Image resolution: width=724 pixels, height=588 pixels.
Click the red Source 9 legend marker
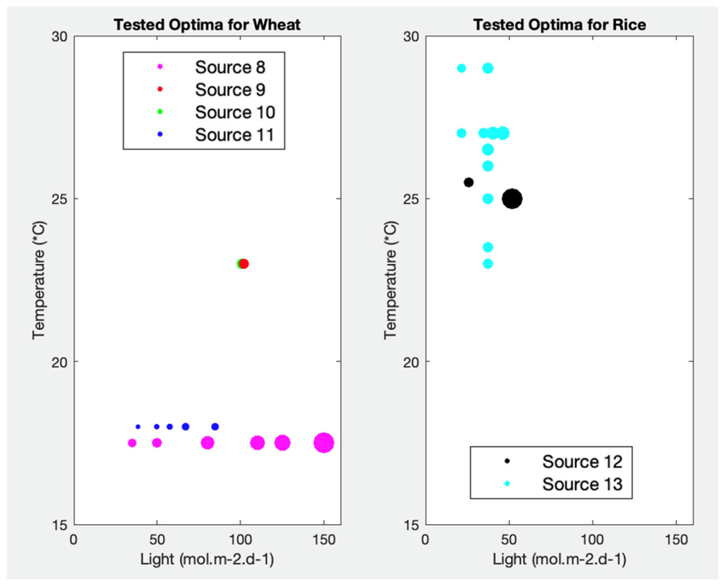click(x=160, y=89)
